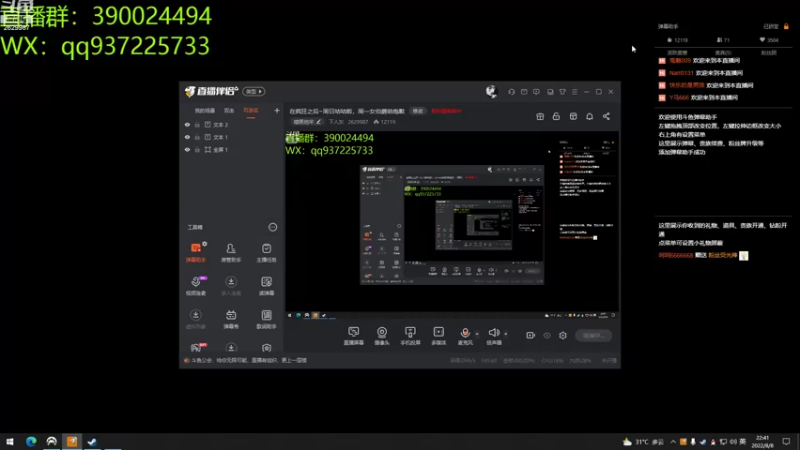This screenshot has width=800, height=450.
Task: Add 摄像头 camera source
Action: coord(382,336)
